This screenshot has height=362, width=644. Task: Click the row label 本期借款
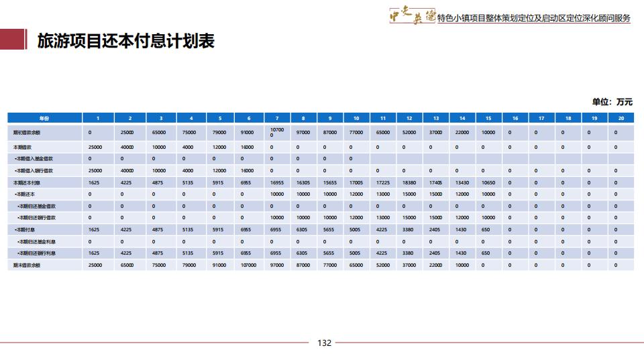click(x=22, y=147)
